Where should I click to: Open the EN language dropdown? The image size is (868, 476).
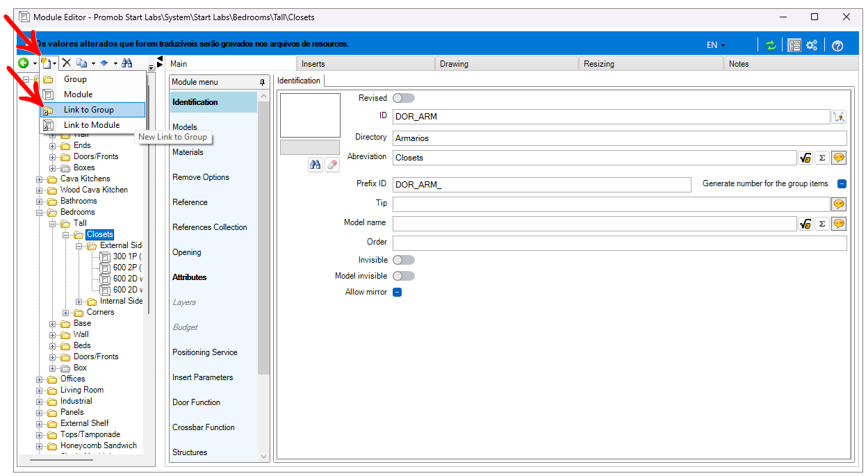[x=715, y=45]
